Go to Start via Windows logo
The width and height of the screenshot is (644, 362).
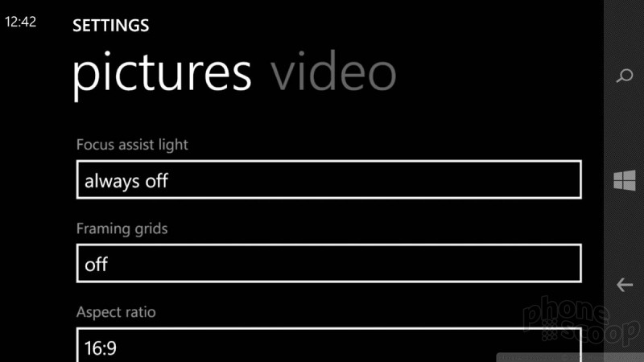pyautogui.click(x=625, y=180)
